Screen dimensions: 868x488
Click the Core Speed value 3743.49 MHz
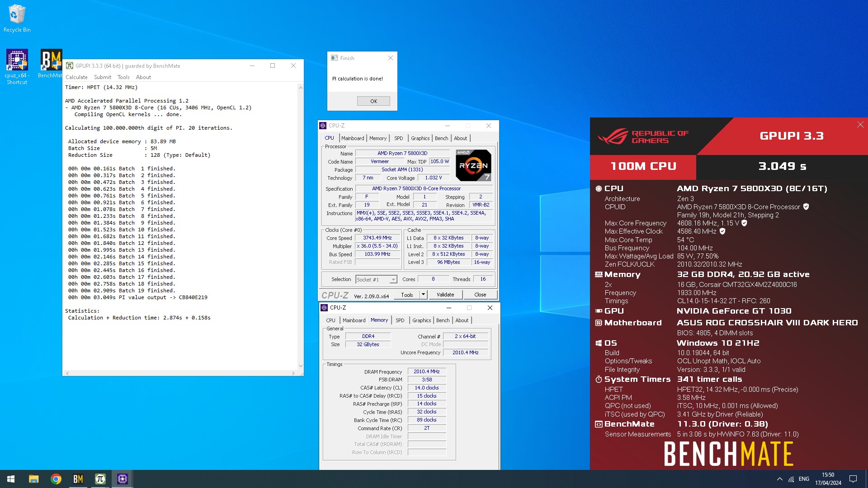tap(377, 238)
